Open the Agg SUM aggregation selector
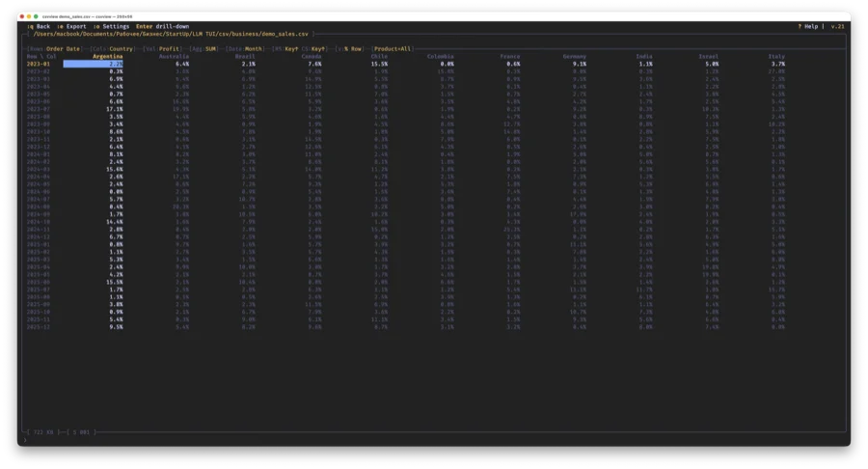 click(206, 48)
